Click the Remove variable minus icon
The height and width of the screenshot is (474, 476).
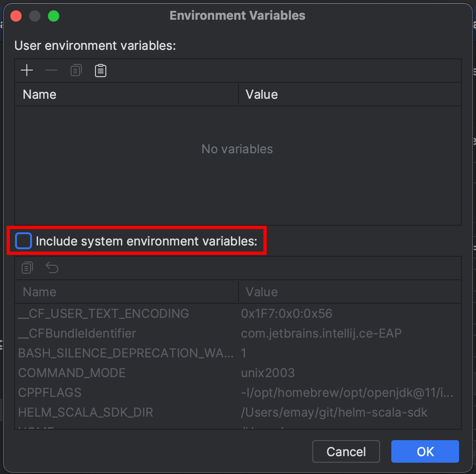pos(51,71)
